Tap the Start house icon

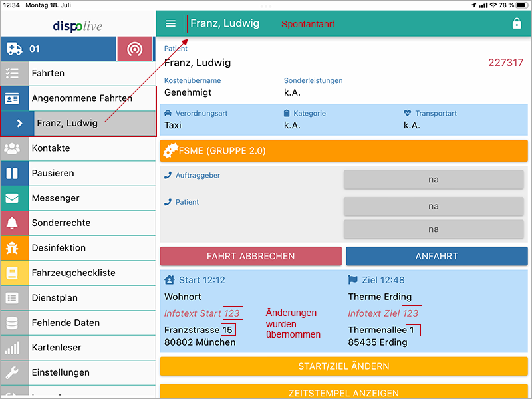[170, 280]
